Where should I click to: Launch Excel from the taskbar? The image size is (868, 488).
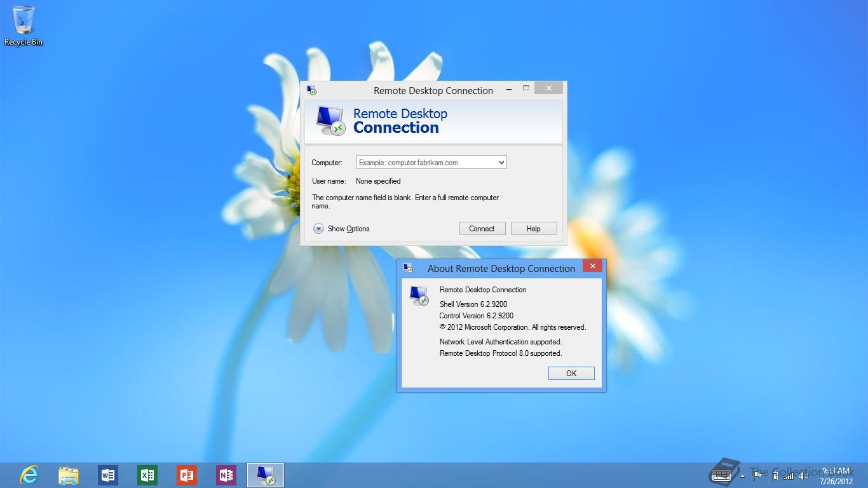(147, 475)
